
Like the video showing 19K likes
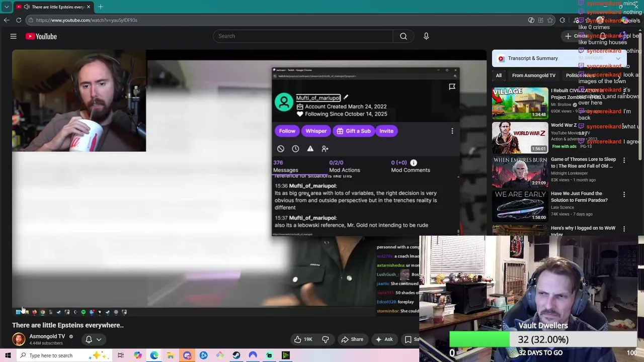[303, 339]
